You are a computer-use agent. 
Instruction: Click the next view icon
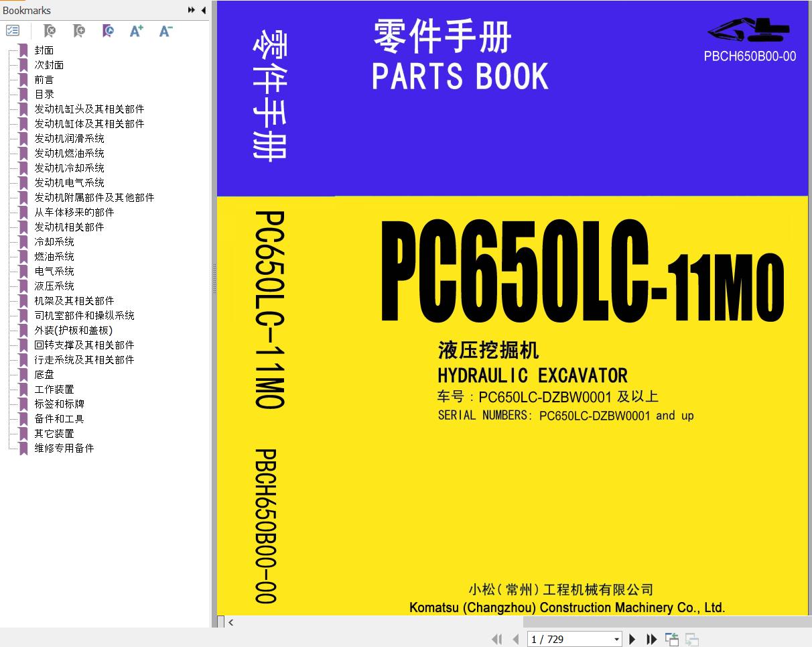click(x=692, y=639)
